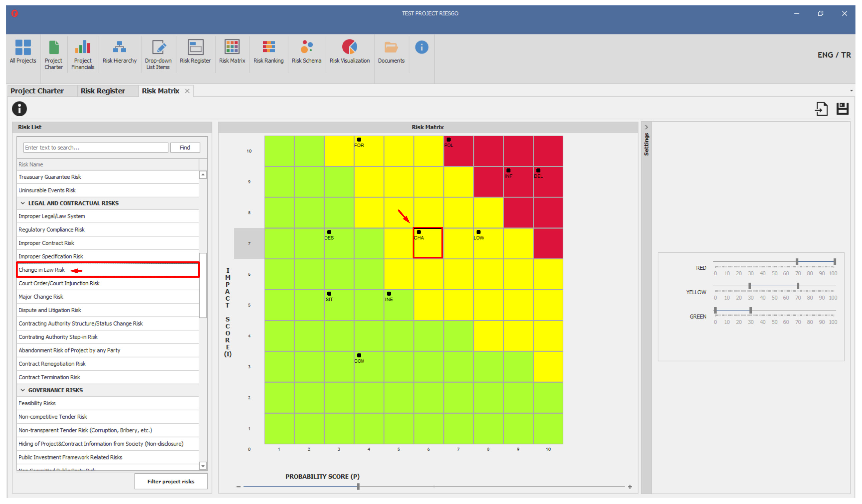Switch to the Risk Register tab

click(x=103, y=91)
